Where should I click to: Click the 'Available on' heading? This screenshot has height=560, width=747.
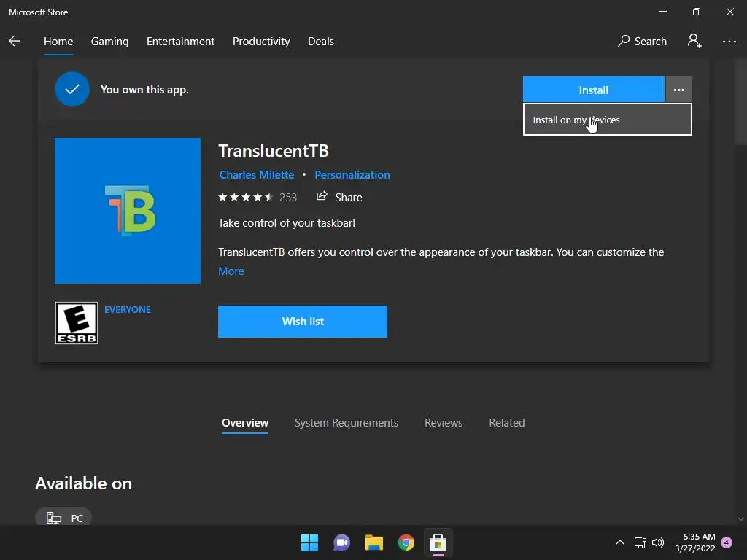(x=83, y=483)
